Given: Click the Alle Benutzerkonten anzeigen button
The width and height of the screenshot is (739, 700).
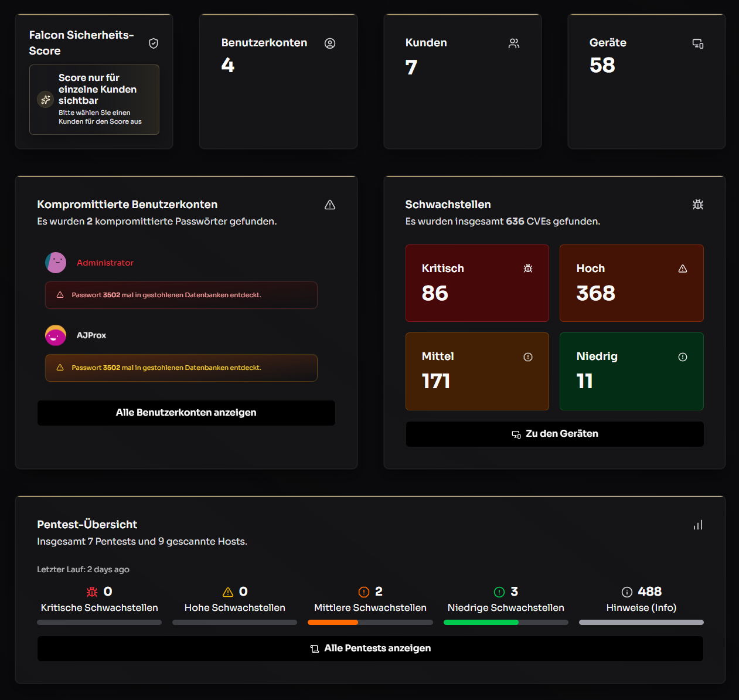Looking at the screenshot, I should pyautogui.click(x=186, y=413).
